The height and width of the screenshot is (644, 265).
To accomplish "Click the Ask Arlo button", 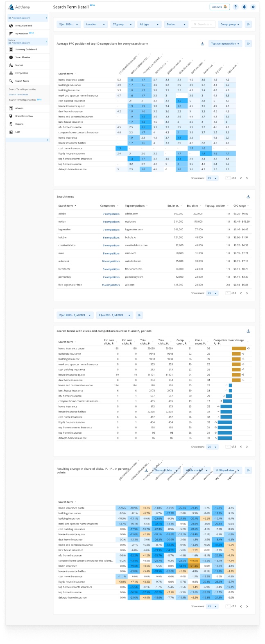I will [x=220, y=7].
